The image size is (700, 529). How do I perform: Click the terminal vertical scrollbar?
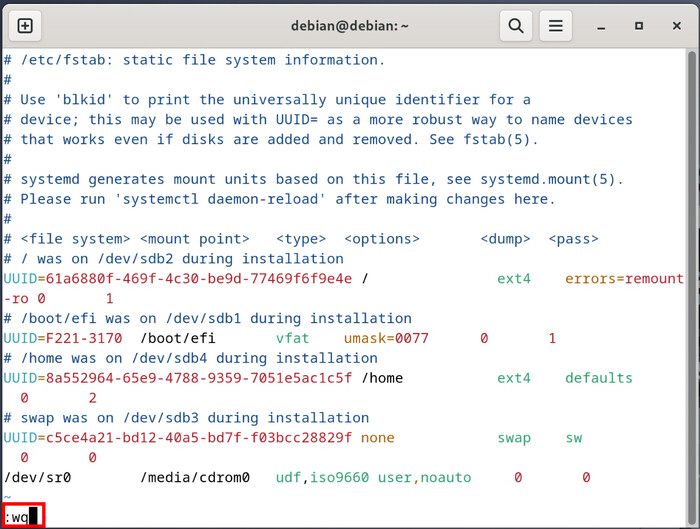click(692, 286)
